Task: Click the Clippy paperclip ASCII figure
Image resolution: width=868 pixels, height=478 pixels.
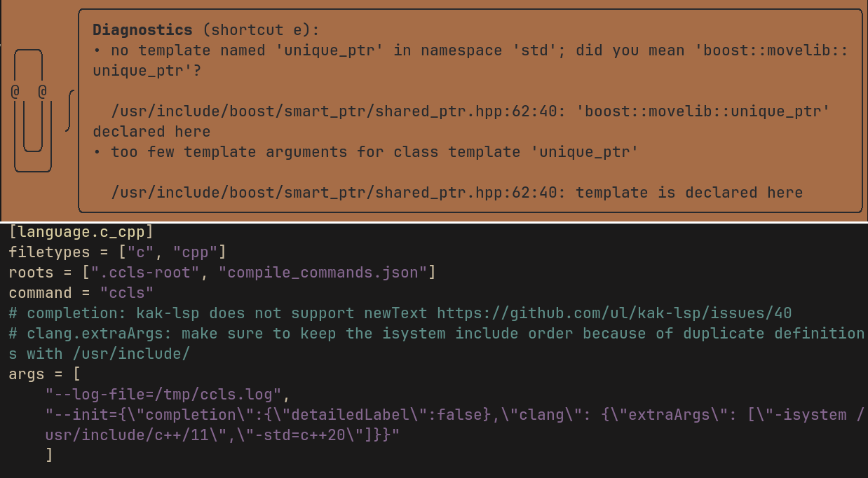Action: (x=29, y=110)
